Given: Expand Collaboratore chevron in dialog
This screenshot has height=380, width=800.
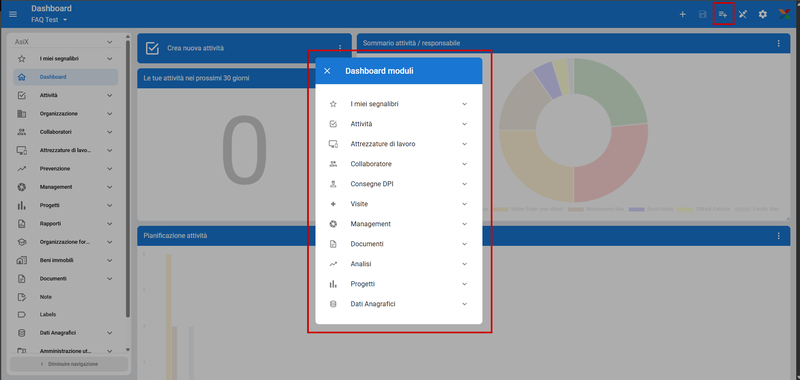Looking at the screenshot, I should tap(464, 164).
